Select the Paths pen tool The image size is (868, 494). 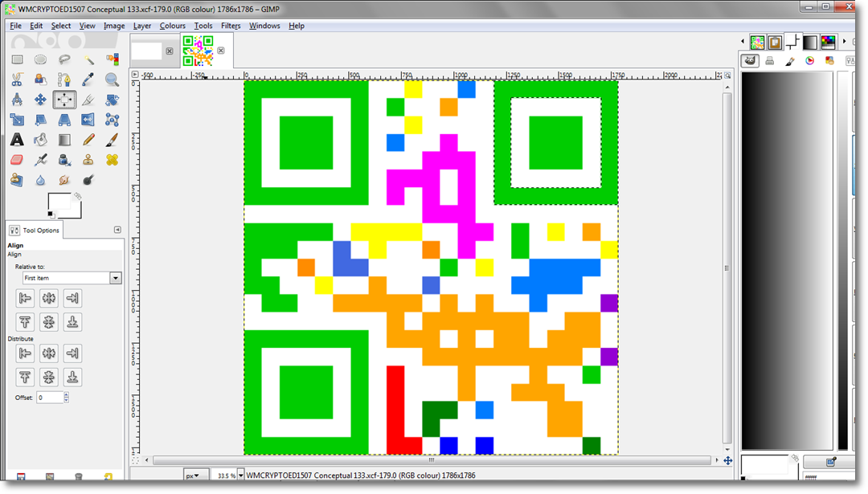64,80
